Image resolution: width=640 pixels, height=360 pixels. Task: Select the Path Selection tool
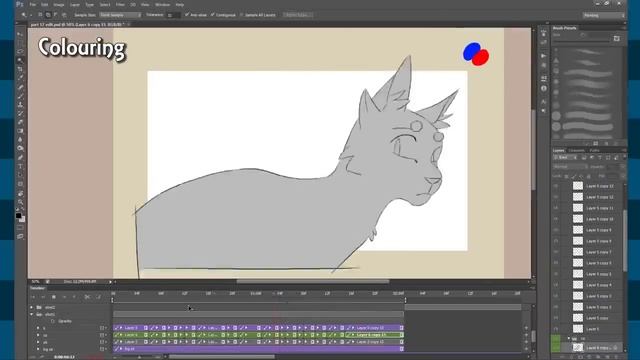(20, 175)
